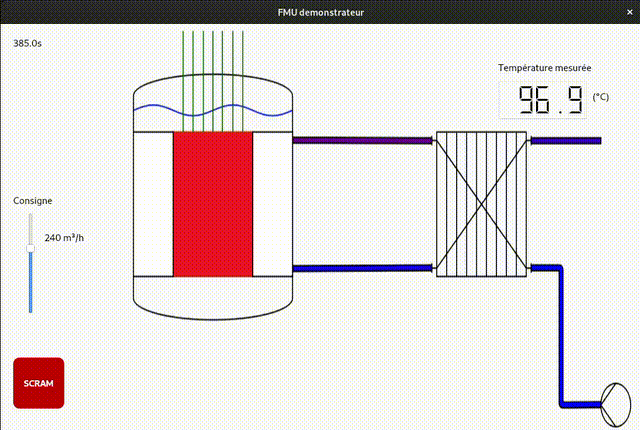Click the left white reflector block in vessel
Image resolution: width=640 pixels, height=430 pixels.
(153, 204)
